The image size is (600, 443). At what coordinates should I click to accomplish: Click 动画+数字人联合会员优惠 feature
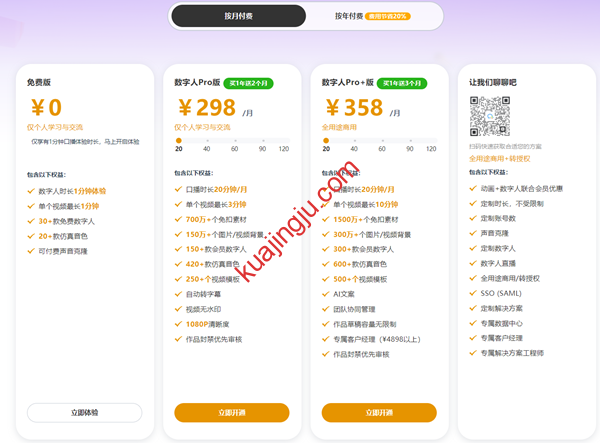[x=522, y=189]
